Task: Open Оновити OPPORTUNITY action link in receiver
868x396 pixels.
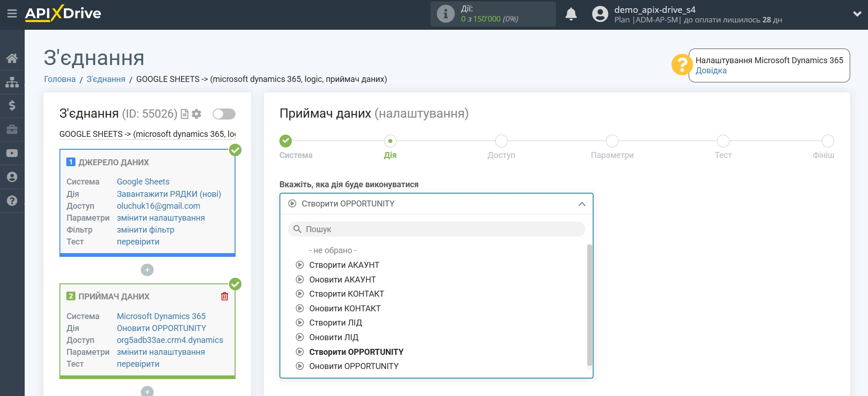Action: click(161, 328)
